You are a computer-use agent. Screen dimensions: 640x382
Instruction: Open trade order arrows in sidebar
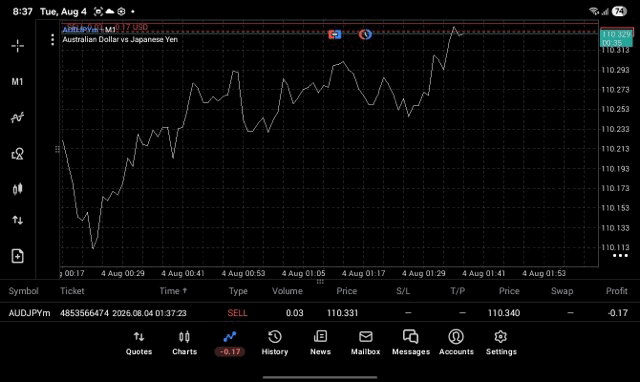click(x=17, y=220)
